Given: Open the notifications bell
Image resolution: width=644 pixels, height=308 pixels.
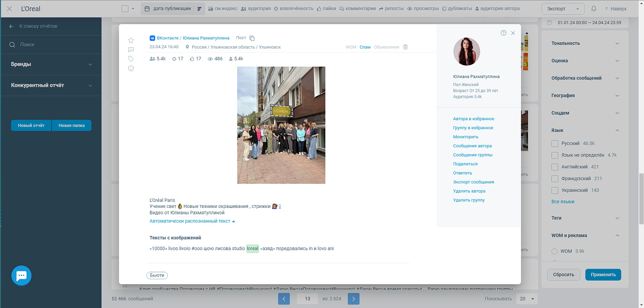Looking at the screenshot, I should (594, 8).
